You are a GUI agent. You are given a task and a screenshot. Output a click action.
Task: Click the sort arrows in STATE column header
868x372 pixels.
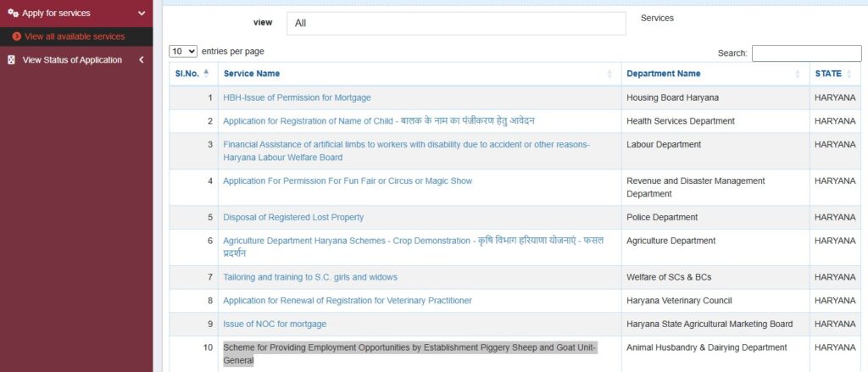(x=849, y=74)
